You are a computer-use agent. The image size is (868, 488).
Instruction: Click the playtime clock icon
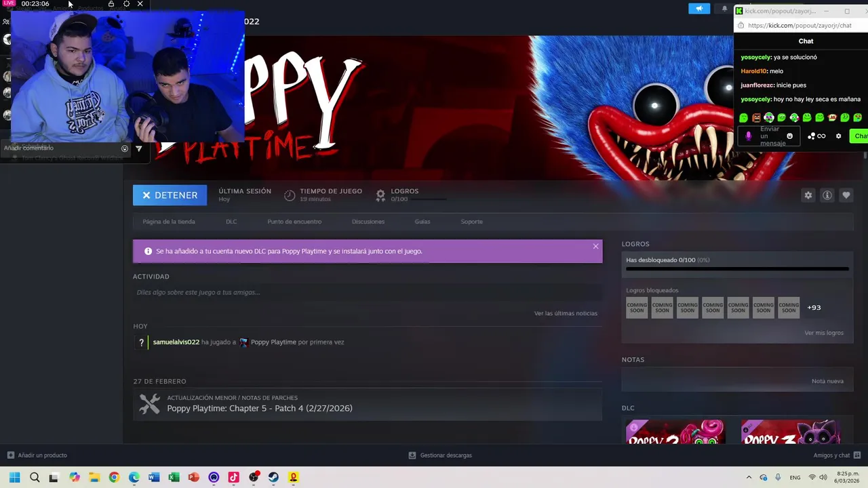pos(290,195)
